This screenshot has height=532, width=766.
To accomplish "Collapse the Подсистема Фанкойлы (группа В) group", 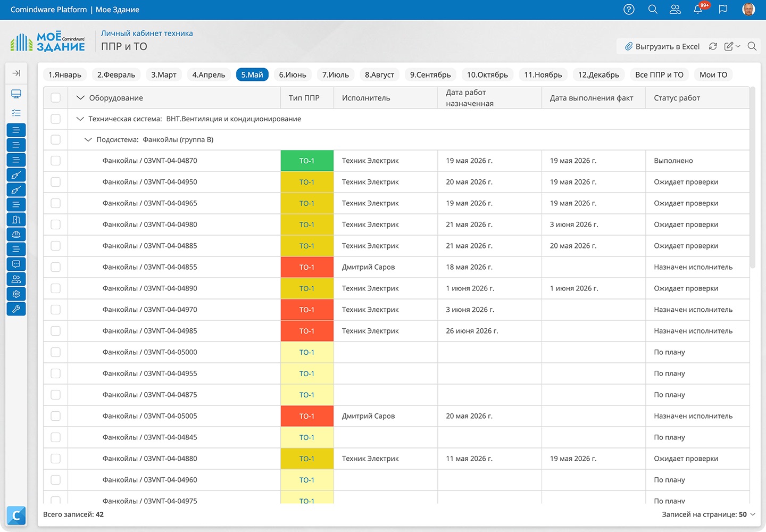I will point(88,139).
